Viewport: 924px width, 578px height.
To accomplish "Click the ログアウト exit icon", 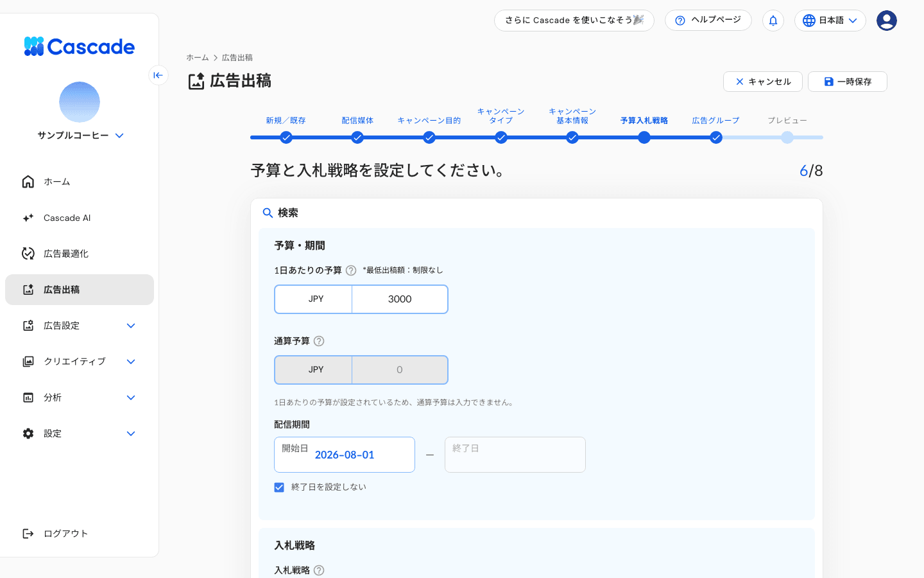I will (x=28, y=534).
